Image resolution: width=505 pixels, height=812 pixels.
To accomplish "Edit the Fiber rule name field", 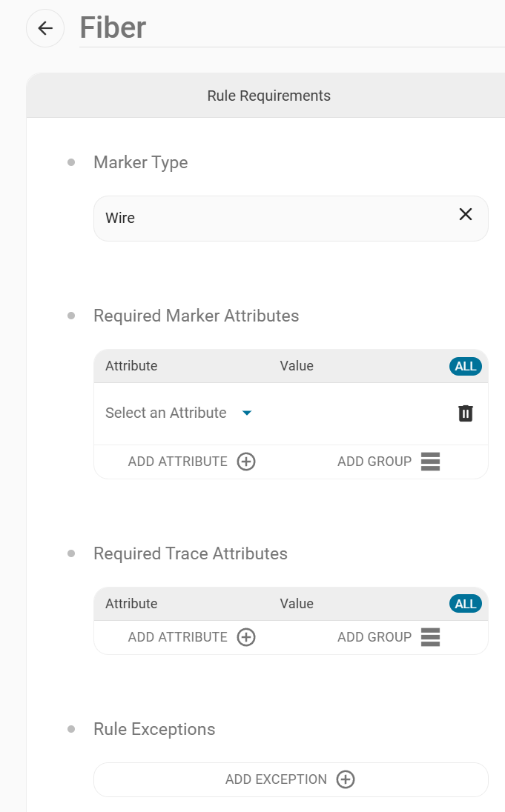I will (x=292, y=28).
